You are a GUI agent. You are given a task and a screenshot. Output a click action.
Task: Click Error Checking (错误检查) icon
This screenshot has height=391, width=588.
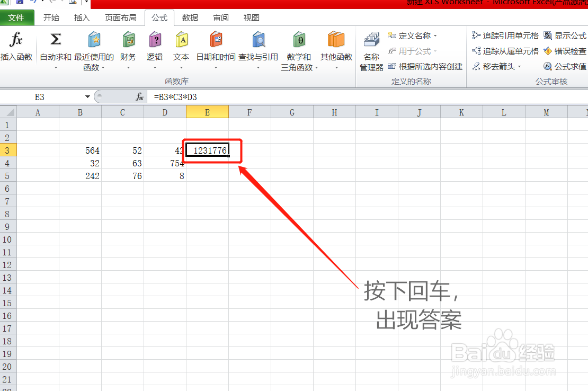(548, 51)
